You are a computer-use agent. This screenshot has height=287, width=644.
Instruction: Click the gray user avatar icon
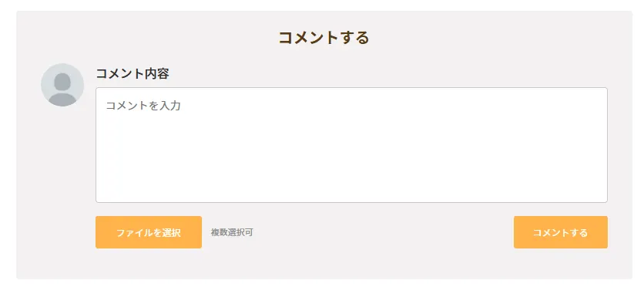[62, 85]
